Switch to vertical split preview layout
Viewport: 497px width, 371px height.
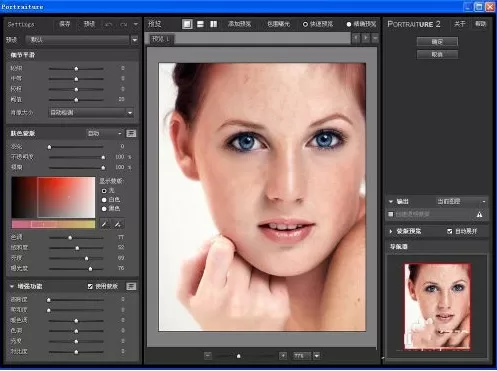coord(213,24)
